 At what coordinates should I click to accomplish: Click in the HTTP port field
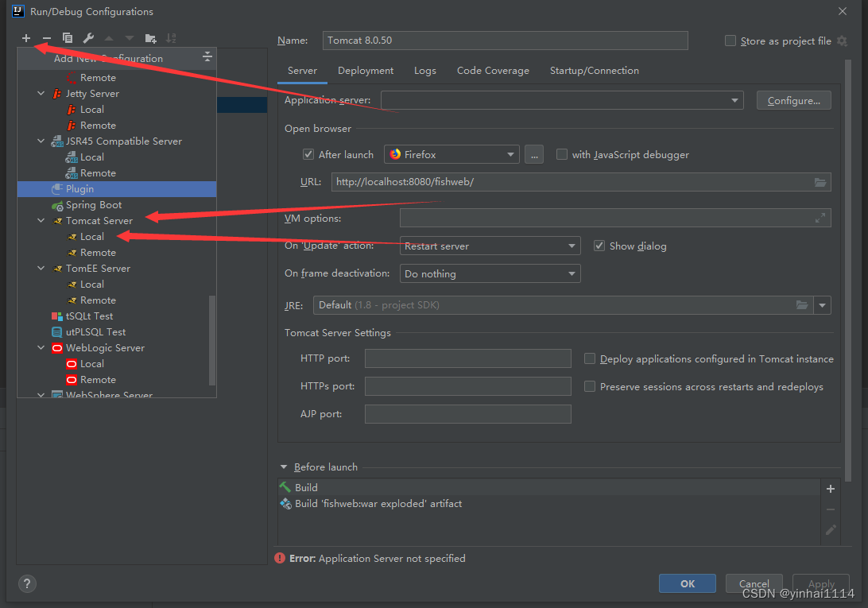click(467, 358)
